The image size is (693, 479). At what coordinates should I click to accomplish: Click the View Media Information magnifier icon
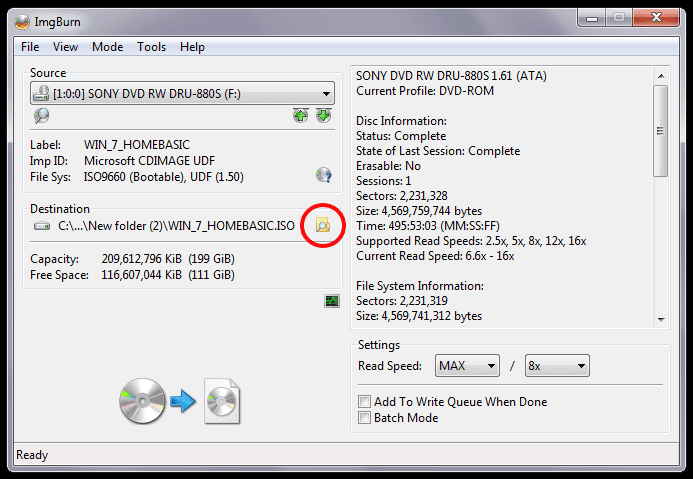(41, 116)
